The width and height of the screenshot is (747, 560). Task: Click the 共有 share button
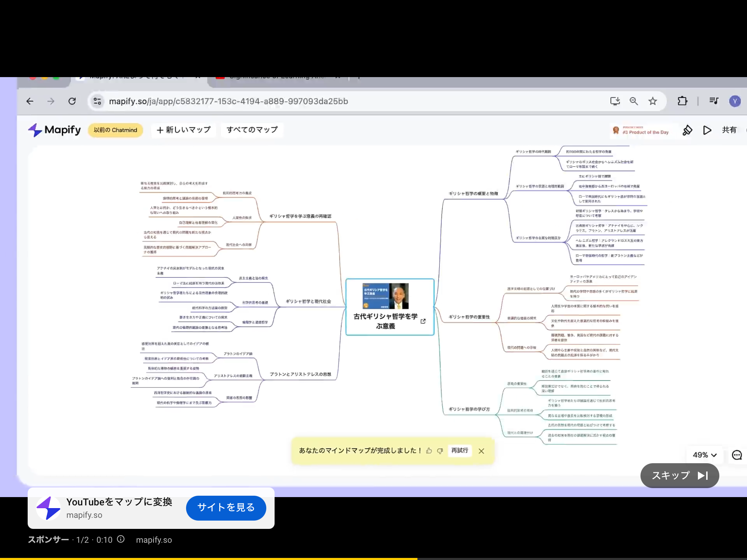point(729,130)
